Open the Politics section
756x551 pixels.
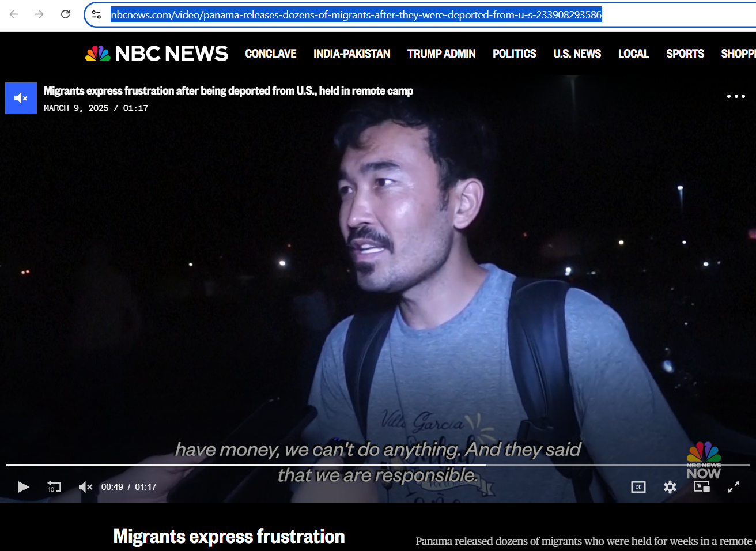tap(515, 54)
